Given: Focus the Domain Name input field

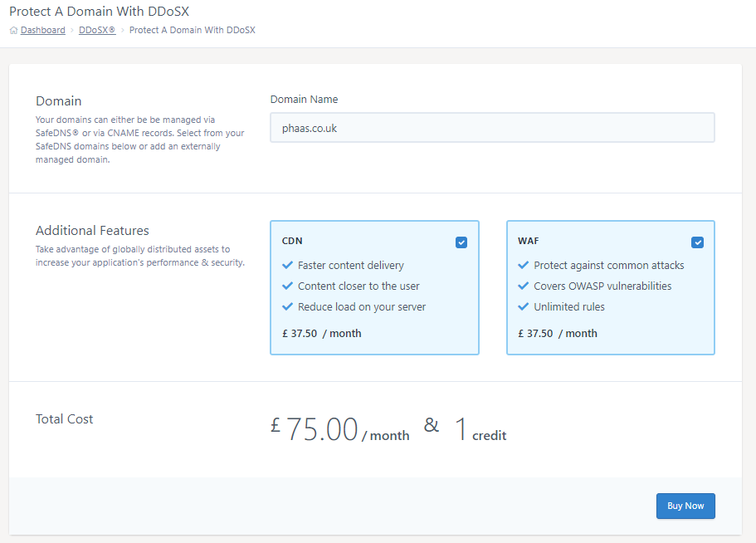Looking at the screenshot, I should click(492, 128).
